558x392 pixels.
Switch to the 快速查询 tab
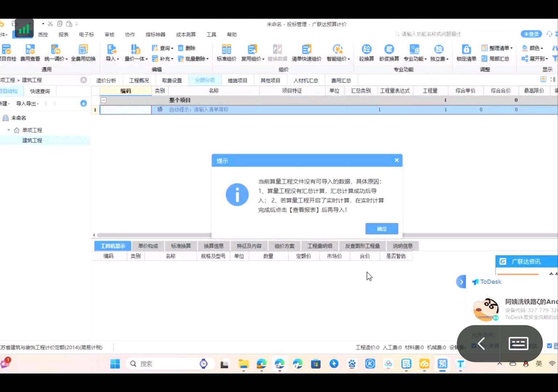point(40,91)
